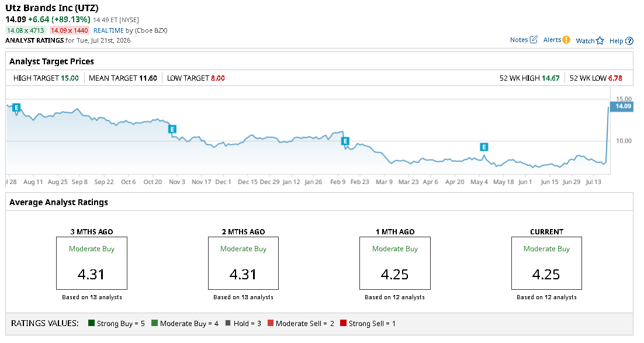Click the Hold gray swatch

coord(228,323)
